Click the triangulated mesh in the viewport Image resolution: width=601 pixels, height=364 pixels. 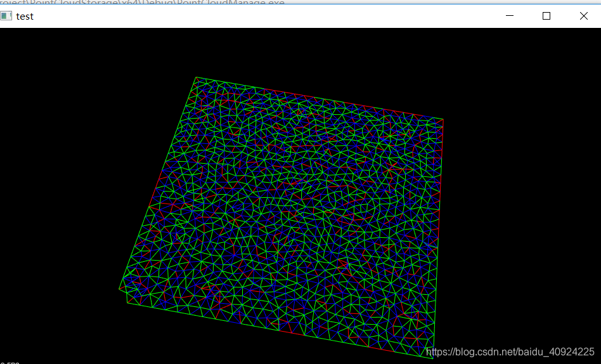click(281, 218)
